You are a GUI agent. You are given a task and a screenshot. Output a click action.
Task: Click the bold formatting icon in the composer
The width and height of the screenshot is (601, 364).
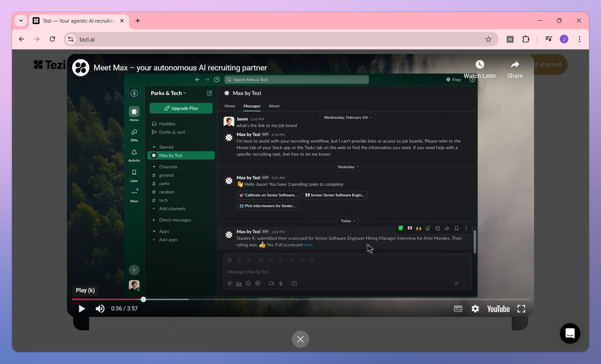click(x=230, y=260)
